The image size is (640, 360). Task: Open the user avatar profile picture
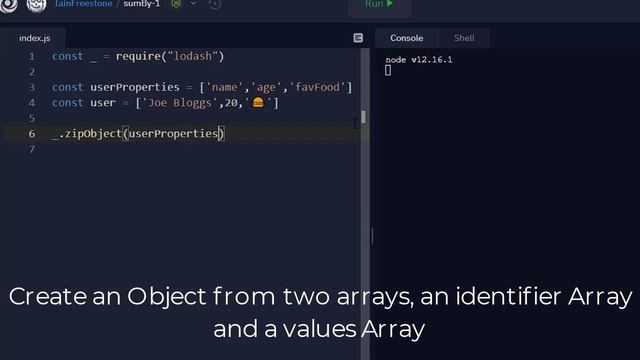36,5
